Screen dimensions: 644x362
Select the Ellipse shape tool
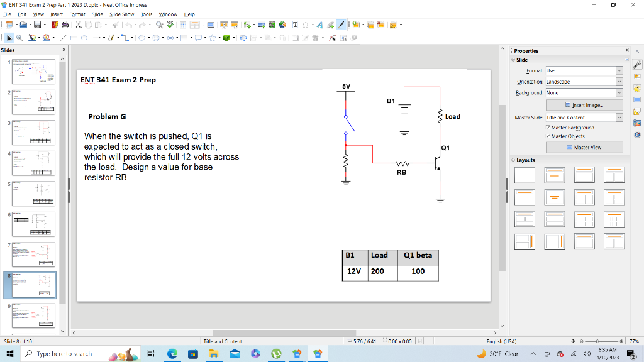84,38
